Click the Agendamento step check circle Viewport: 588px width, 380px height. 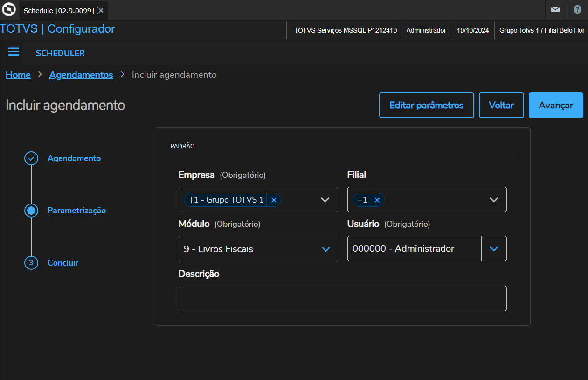coord(31,158)
